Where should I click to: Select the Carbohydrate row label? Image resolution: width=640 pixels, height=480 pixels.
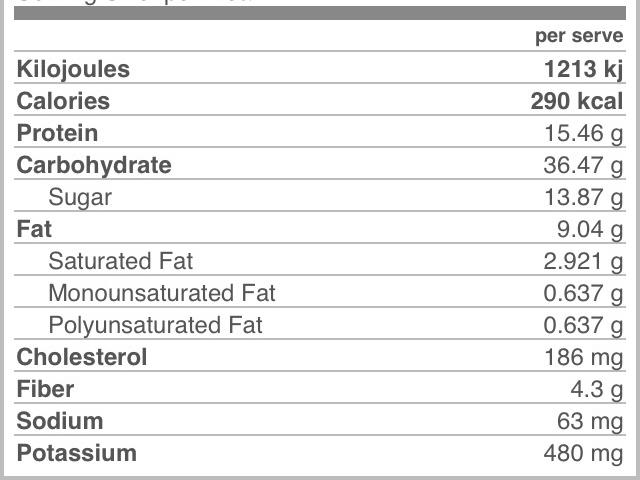click(94, 165)
